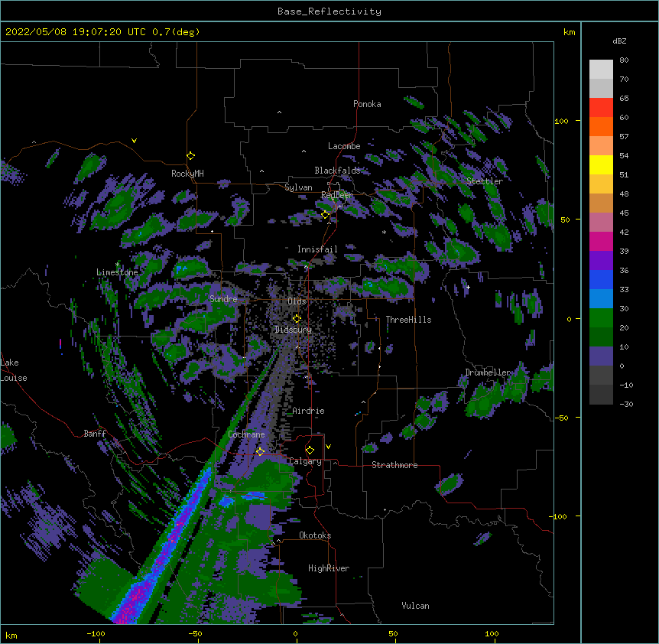The image size is (659, 644).
Task: Click the Limestone label
Action: pyautogui.click(x=117, y=272)
